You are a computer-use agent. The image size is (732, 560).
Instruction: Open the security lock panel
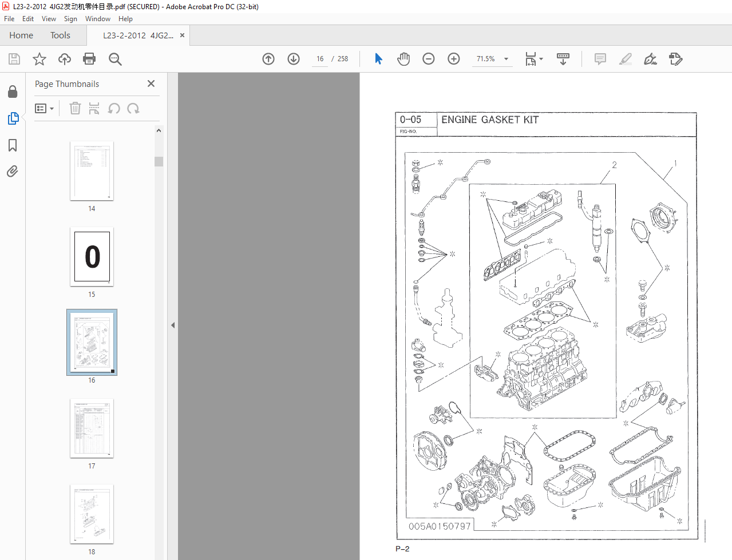click(13, 92)
